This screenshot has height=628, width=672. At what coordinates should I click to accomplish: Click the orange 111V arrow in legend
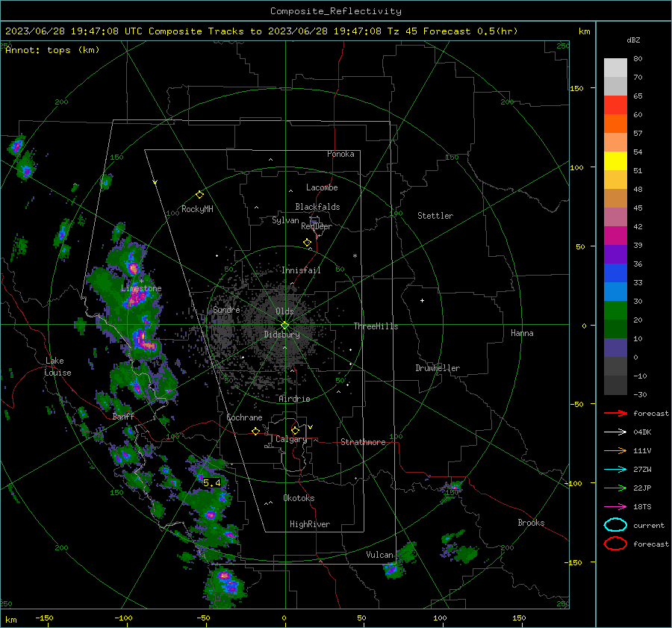coord(615,450)
